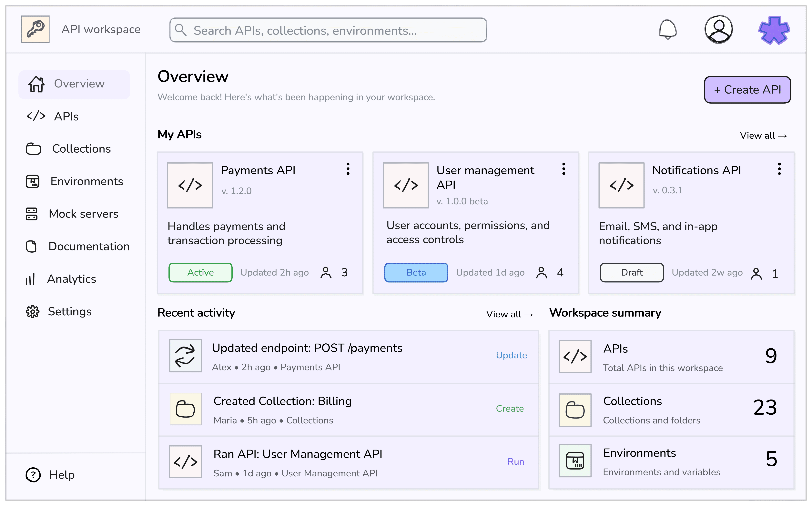Click the Payments API code thumbnail
Screen dimensions: 812x506
point(190,185)
